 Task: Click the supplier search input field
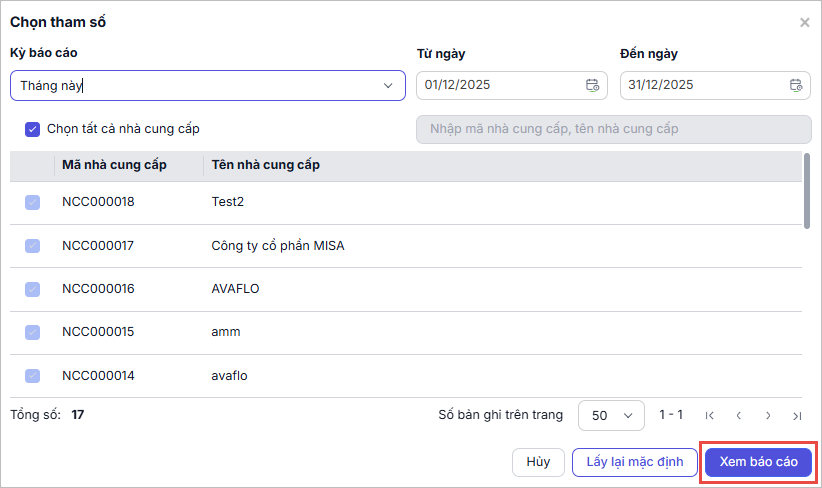tap(613, 130)
